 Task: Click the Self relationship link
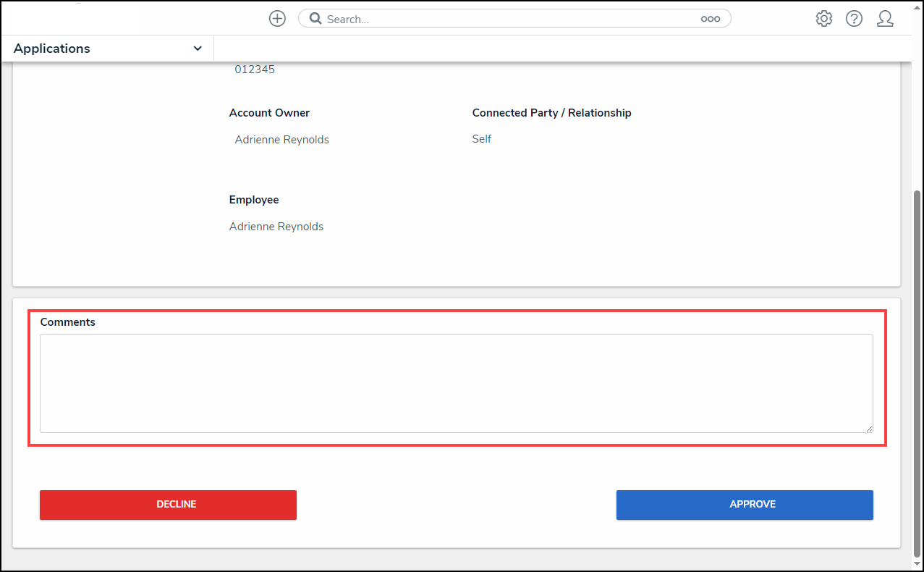coord(481,139)
